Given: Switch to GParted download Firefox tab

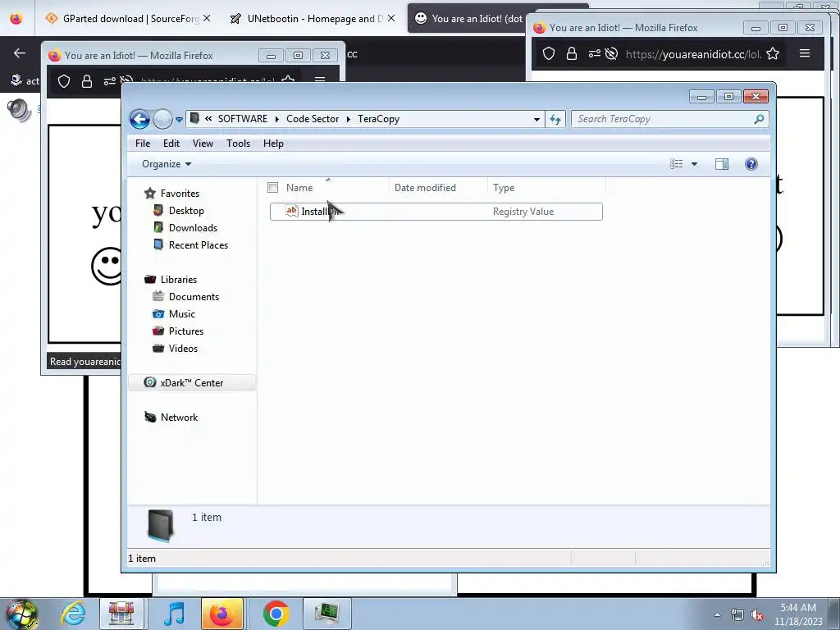Looking at the screenshot, I should (x=127, y=19).
